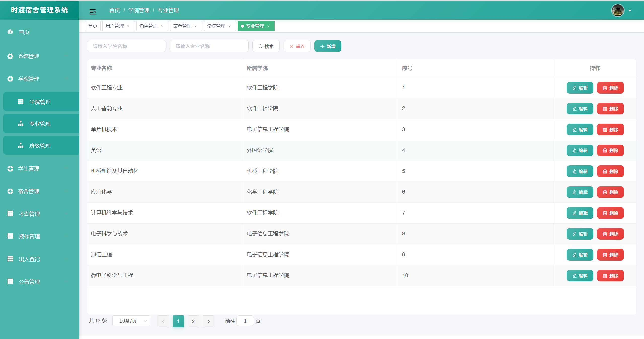The width and height of the screenshot is (644, 339).
Task: Click the user avatar picture
Action: tap(618, 10)
